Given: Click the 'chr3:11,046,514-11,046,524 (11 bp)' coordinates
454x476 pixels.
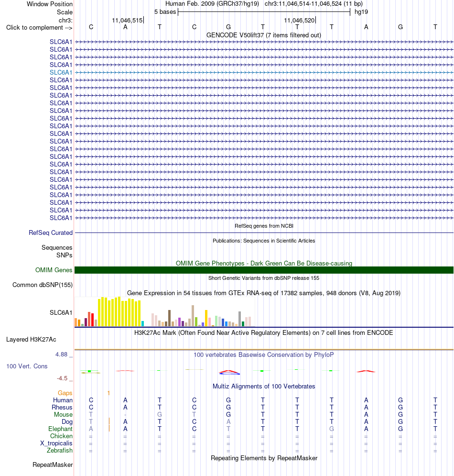Looking at the screenshot, I should (313, 4).
